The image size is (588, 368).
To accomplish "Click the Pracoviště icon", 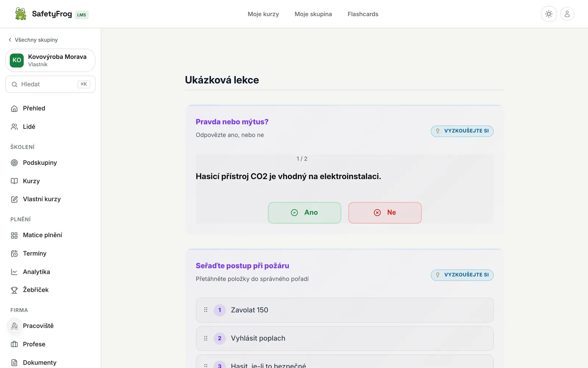I will click(14, 326).
